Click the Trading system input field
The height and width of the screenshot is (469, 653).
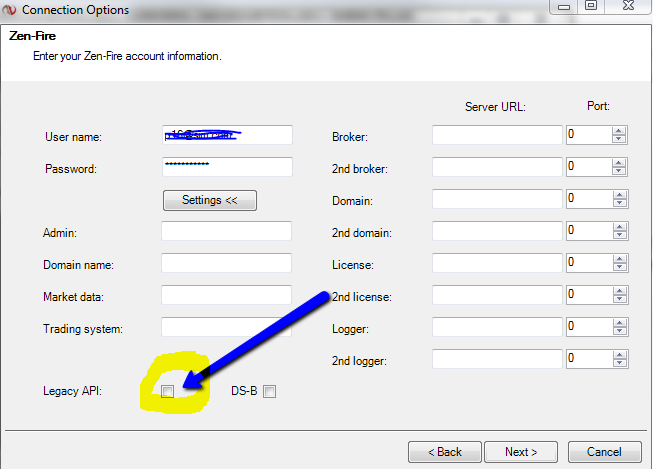pyautogui.click(x=227, y=327)
